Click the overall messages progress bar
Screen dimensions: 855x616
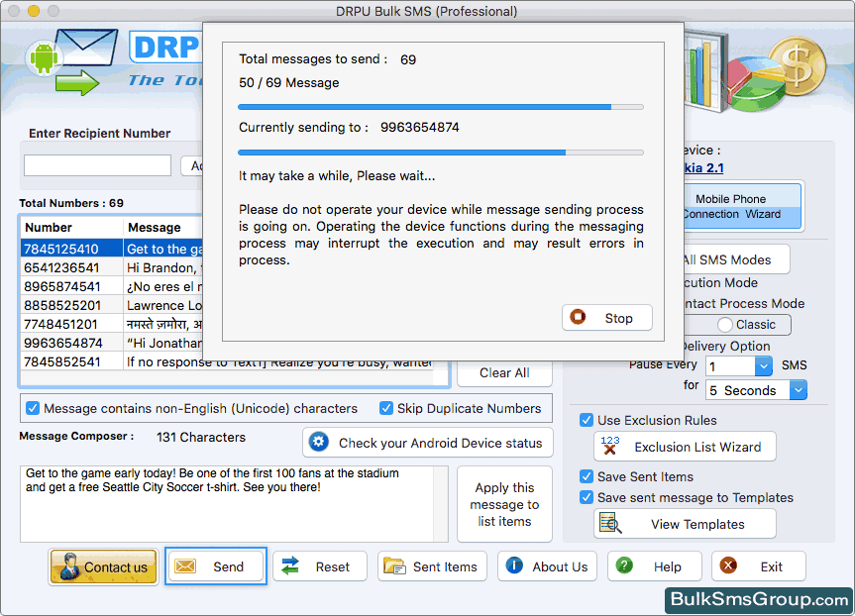point(441,107)
